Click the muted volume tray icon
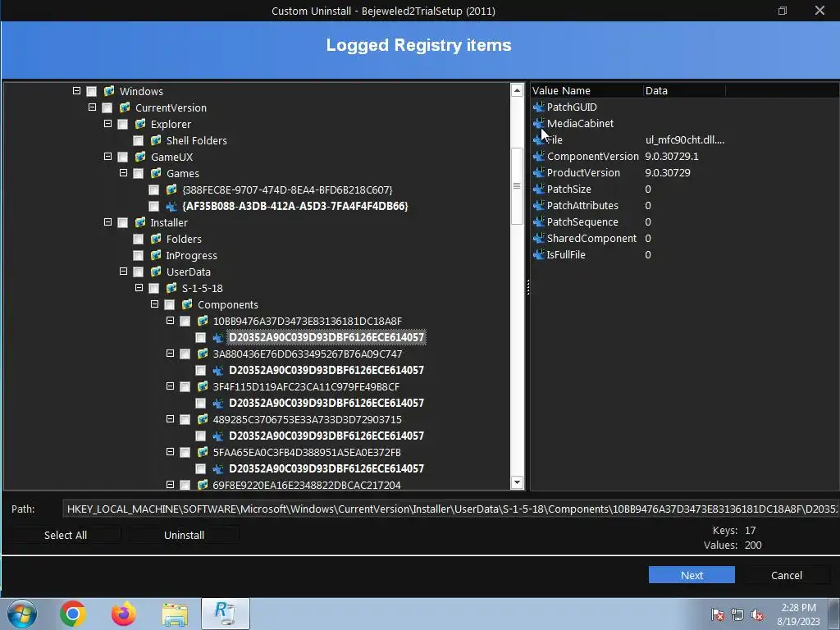 coord(757,615)
